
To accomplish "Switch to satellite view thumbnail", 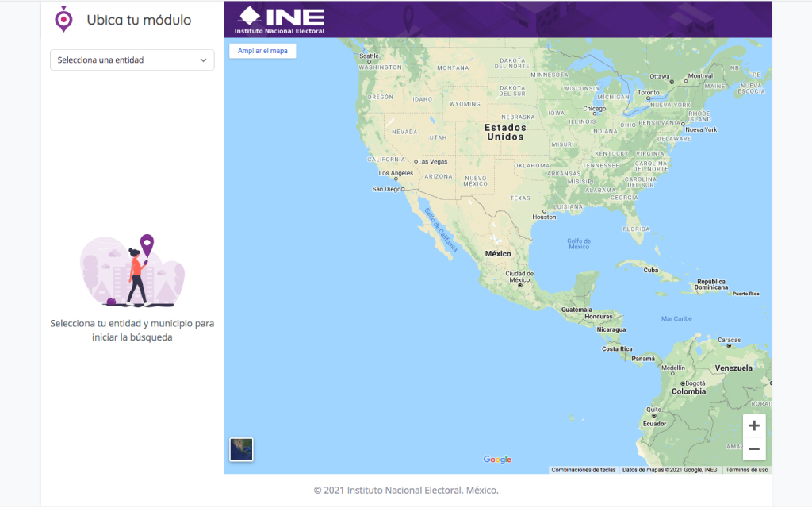I will pyautogui.click(x=241, y=449).
